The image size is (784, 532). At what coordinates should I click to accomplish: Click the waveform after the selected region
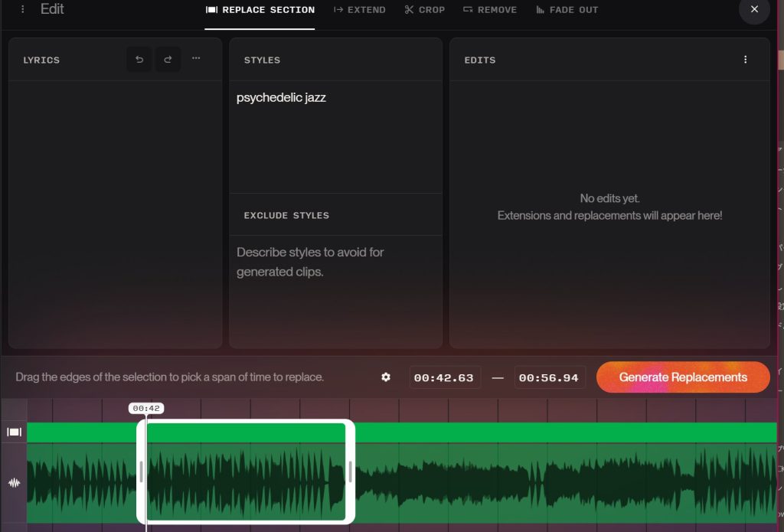pos(565,482)
